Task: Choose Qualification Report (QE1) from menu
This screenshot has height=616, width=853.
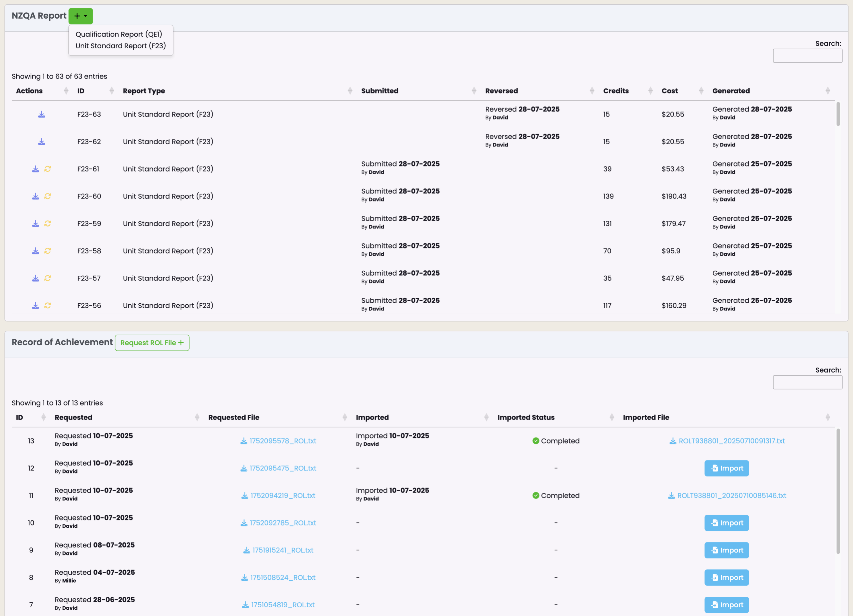Action: click(119, 34)
